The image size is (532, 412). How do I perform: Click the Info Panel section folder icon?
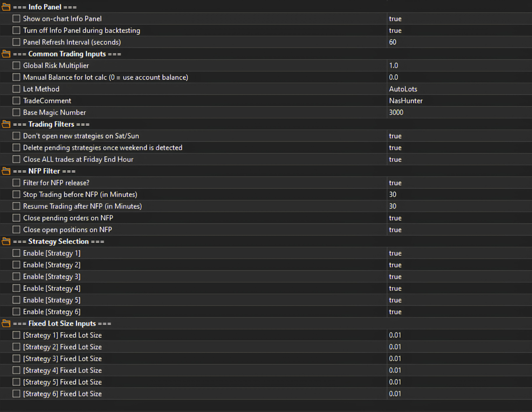pos(6,7)
